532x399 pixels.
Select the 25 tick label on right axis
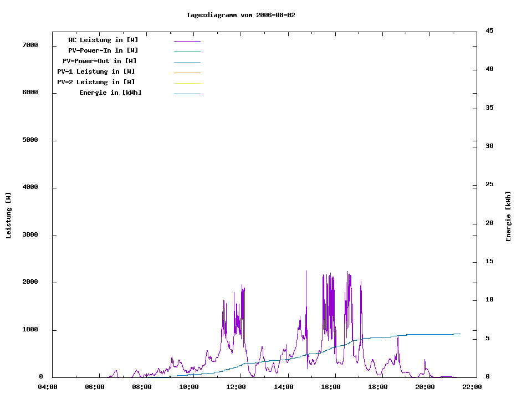489,185
